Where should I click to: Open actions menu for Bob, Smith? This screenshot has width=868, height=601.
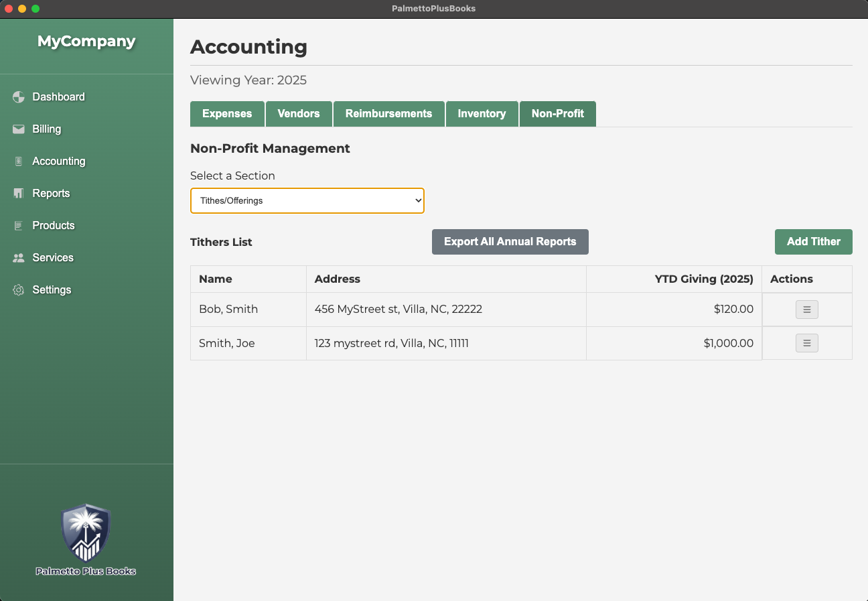pos(806,310)
